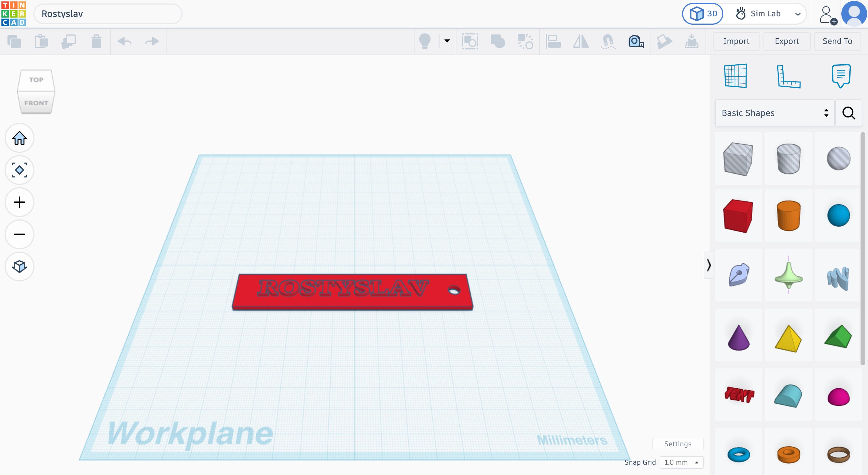Screen dimensions: 868x475
Task: Click the Delete trash icon
Action: coord(96,41)
